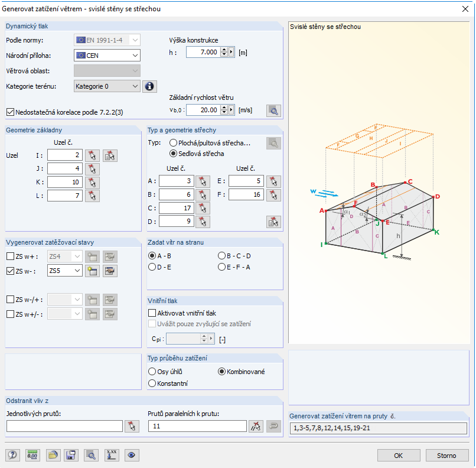Image resolution: width=476 pixels, height=468 pixels.
Task: Create new load case for ZS w-
Action: click(x=92, y=271)
